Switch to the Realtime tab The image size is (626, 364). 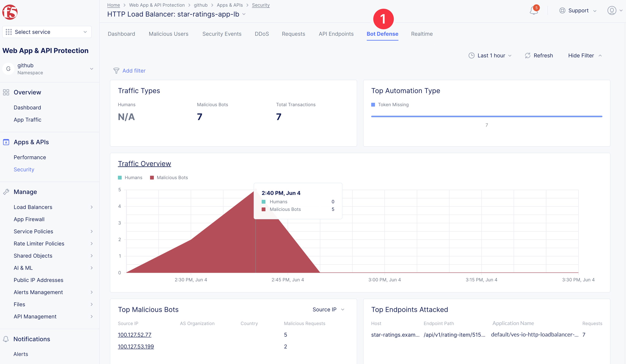click(421, 34)
